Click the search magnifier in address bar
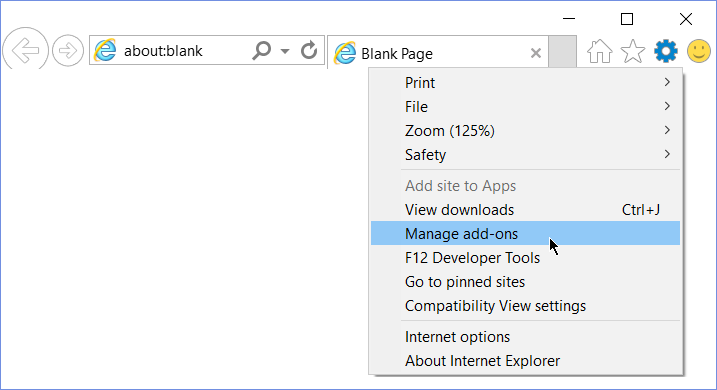 coord(262,50)
